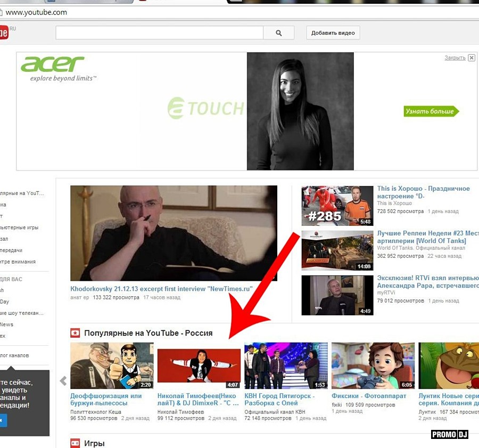479x448 pixels.
Task: Open the КВН Город Пятигорск thumbnail
Action: [286, 365]
